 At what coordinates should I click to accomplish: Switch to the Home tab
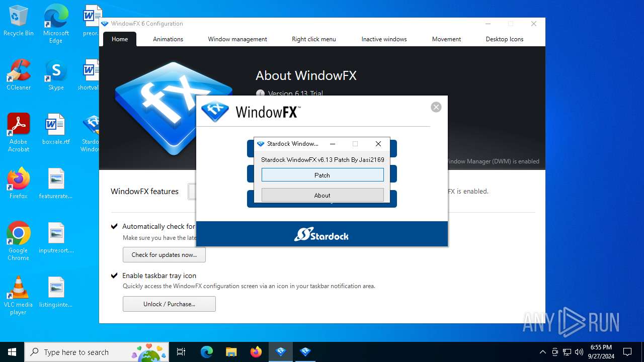(120, 39)
